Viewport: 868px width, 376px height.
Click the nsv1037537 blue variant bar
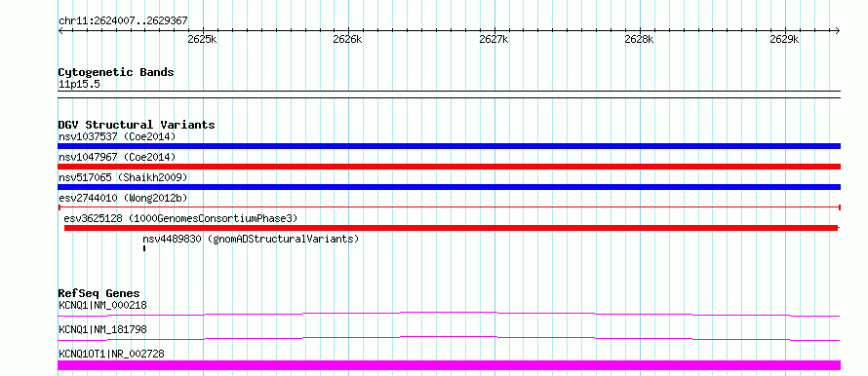tap(449, 146)
